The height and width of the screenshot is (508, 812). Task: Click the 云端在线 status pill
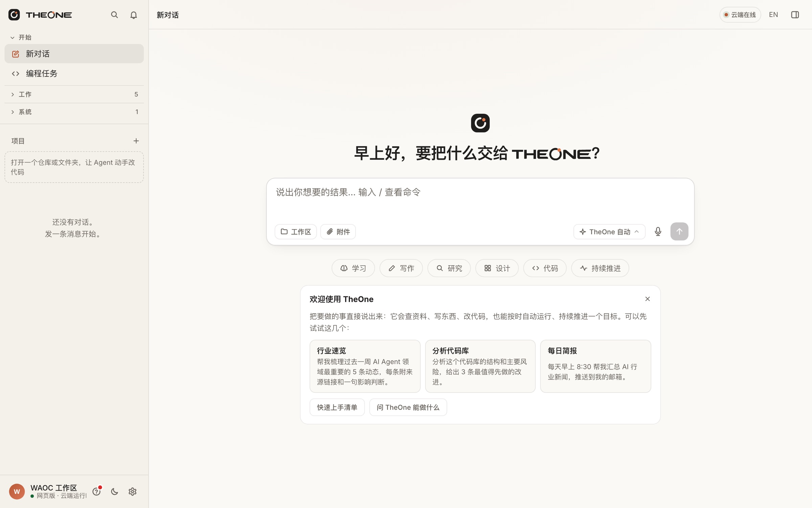click(740, 15)
